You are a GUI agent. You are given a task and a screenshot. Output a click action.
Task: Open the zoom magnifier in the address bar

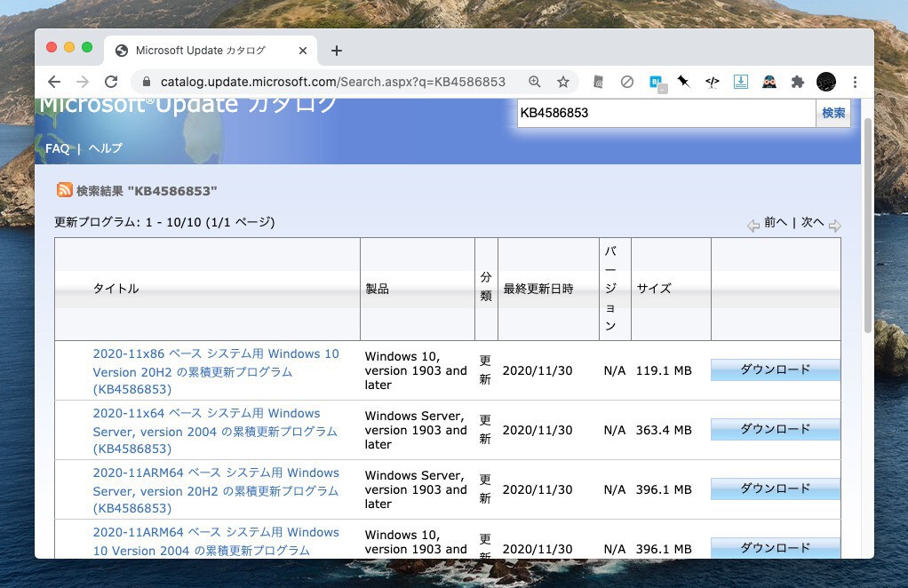tap(535, 82)
